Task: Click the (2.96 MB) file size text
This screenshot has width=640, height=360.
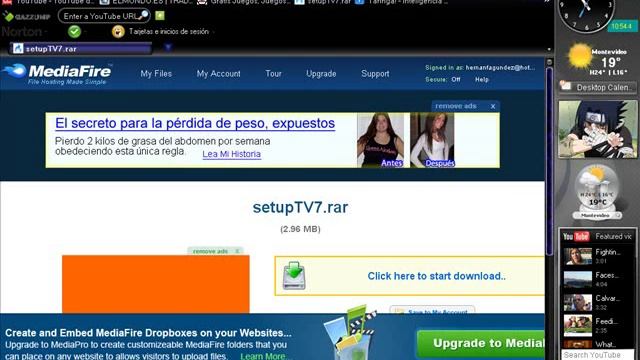Action: [x=300, y=229]
